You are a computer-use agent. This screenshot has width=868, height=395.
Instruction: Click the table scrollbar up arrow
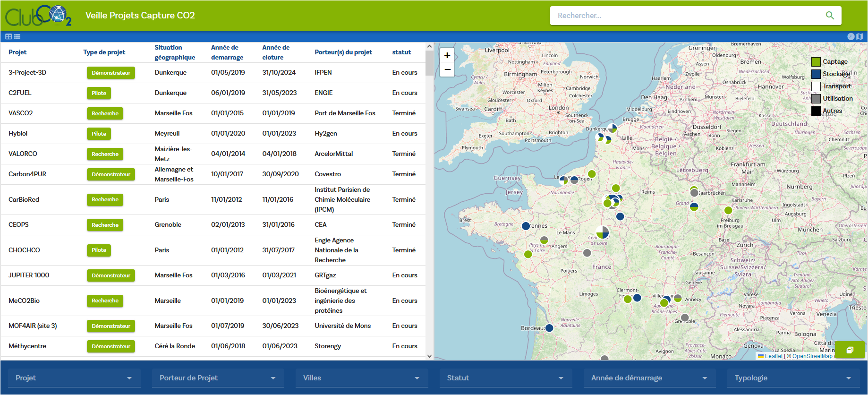429,46
